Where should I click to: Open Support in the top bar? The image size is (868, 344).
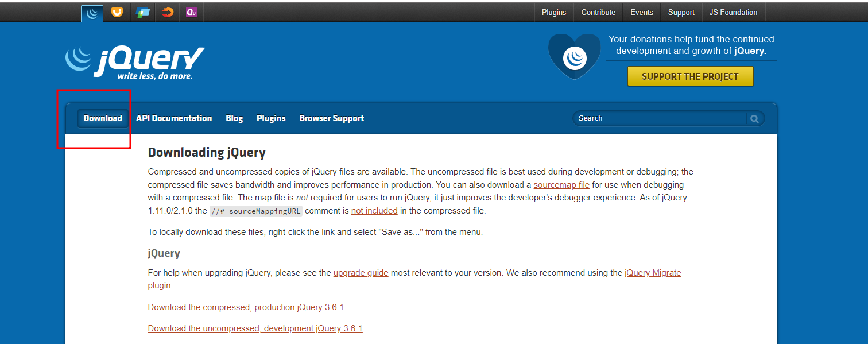point(681,12)
